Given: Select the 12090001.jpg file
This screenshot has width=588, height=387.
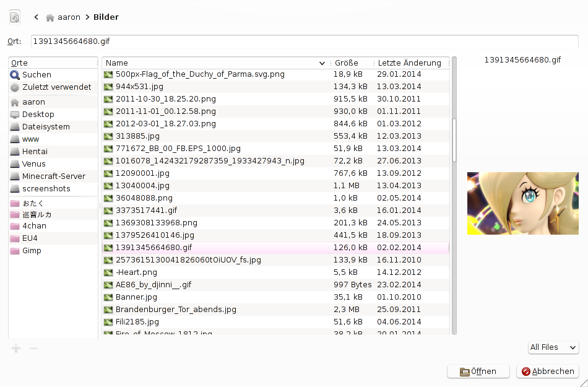Looking at the screenshot, I should click(x=275, y=173).
